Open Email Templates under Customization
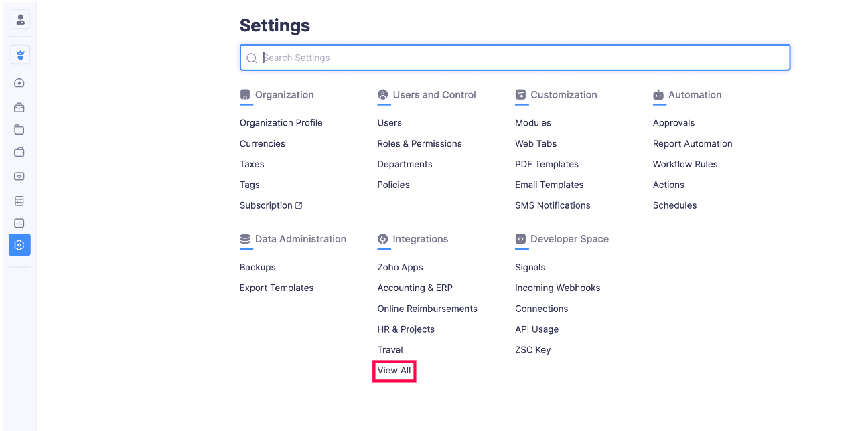This screenshot has width=868, height=431. tap(549, 185)
